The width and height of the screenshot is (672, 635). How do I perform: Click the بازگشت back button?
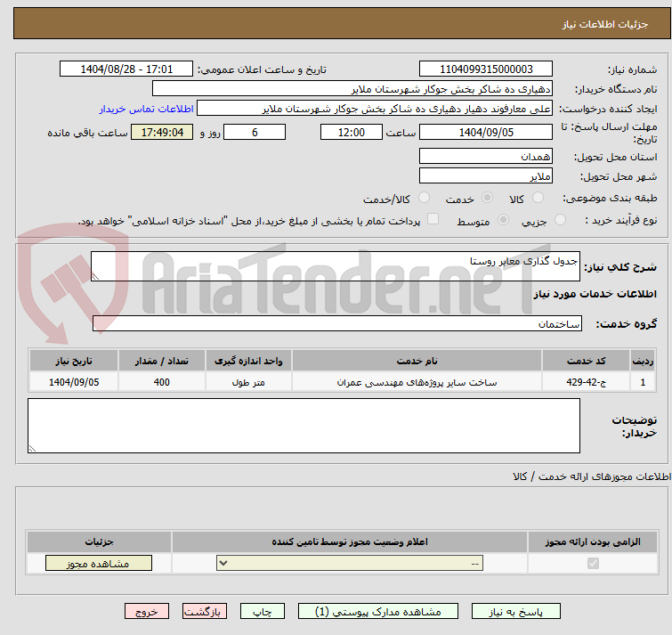coord(205,612)
